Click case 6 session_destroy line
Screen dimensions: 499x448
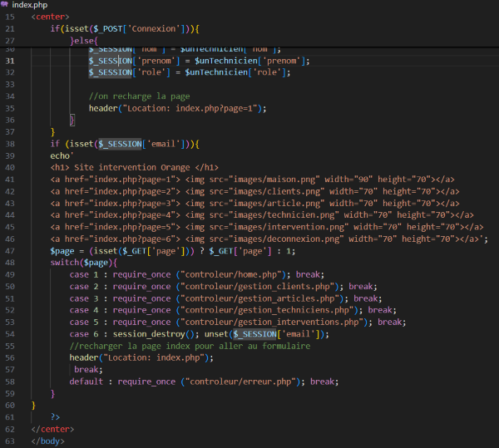coord(200,334)
